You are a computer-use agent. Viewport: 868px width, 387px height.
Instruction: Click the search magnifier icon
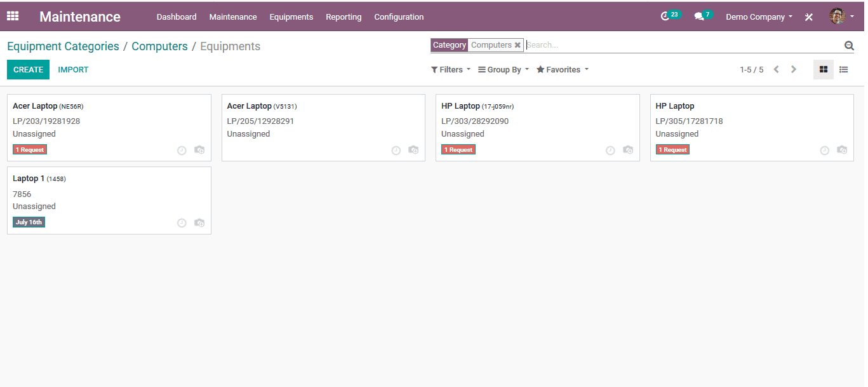point(849,45)
